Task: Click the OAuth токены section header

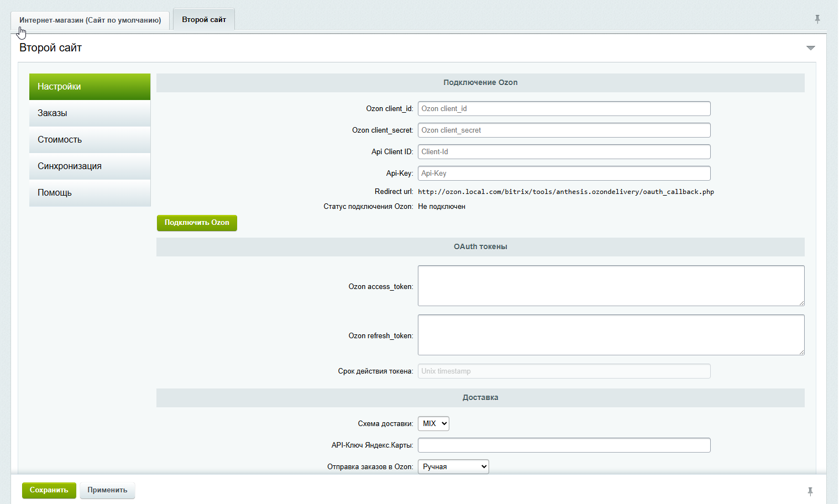Action: pyautogui.click(x=480, y=247)
